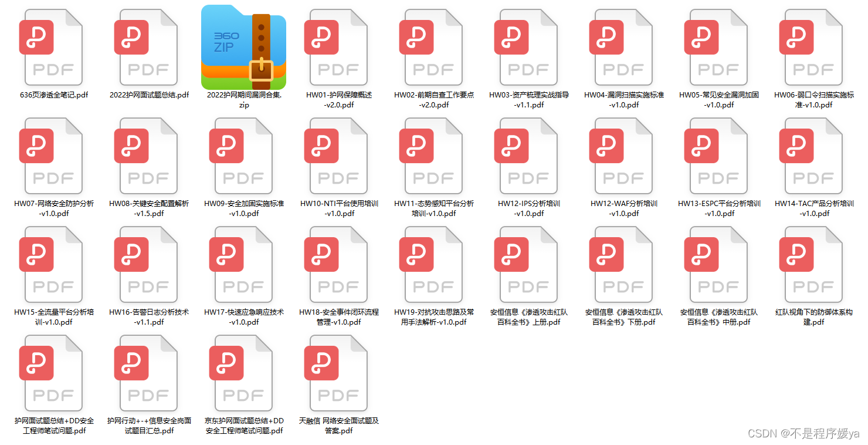Select HW02-前期自查工作要点 PDF icon

(x=430, y=47)
